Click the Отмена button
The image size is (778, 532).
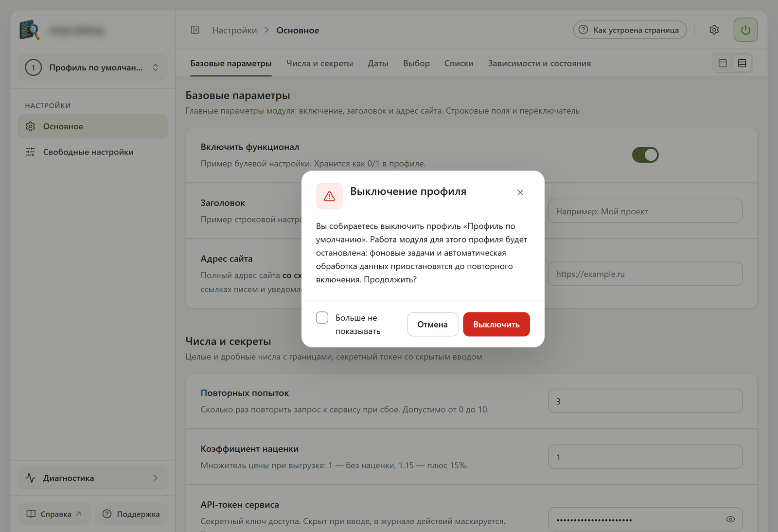[x=432, y=324]
